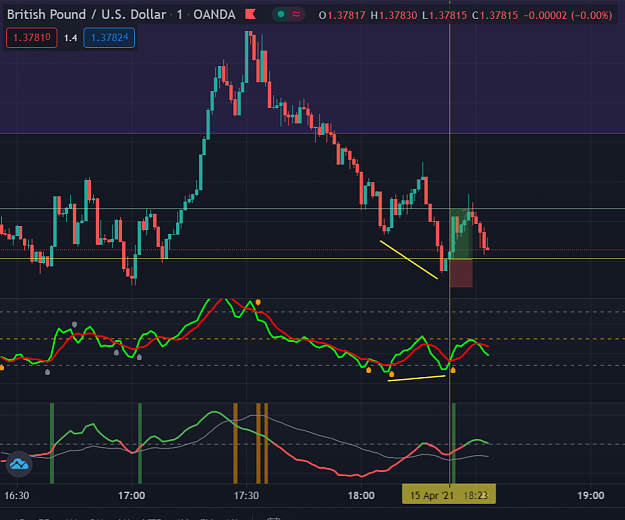This screenshot has width=625, height=520.
Task: Click the 16:30 time axis label
Action: tap(17, 496)
